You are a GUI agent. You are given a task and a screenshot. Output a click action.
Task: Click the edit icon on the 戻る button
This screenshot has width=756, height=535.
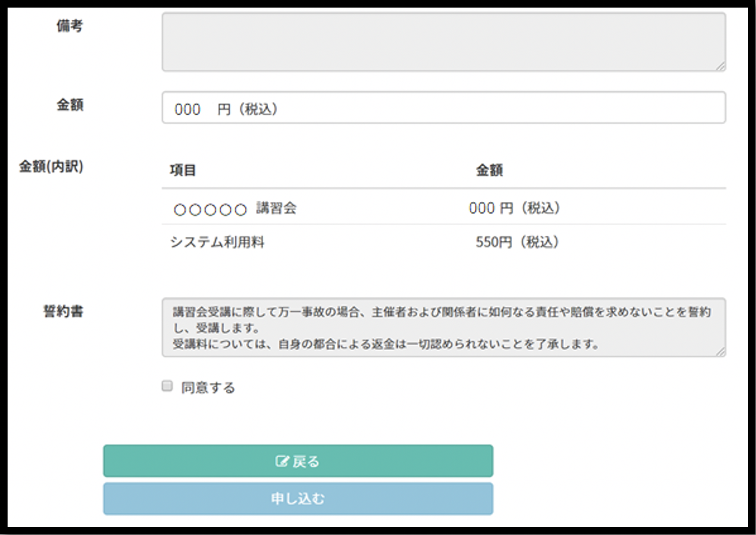coord(282,461)
